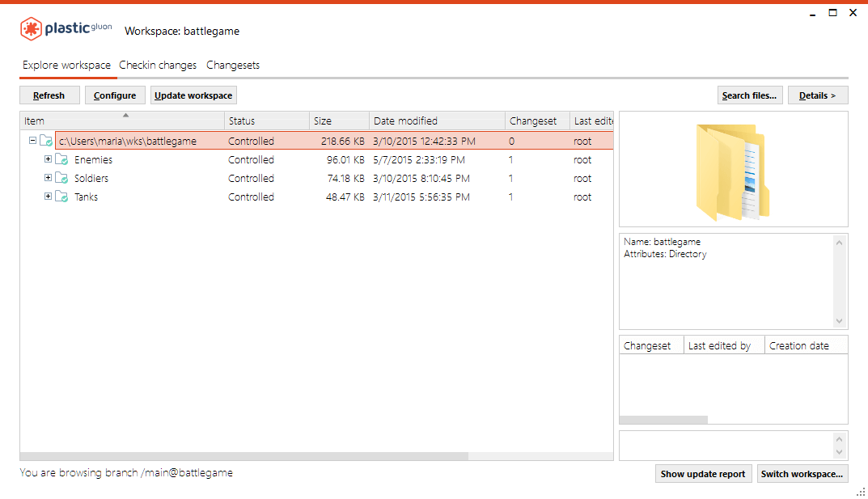Click 'Workspace: battlegame' title text

point(182,31)
